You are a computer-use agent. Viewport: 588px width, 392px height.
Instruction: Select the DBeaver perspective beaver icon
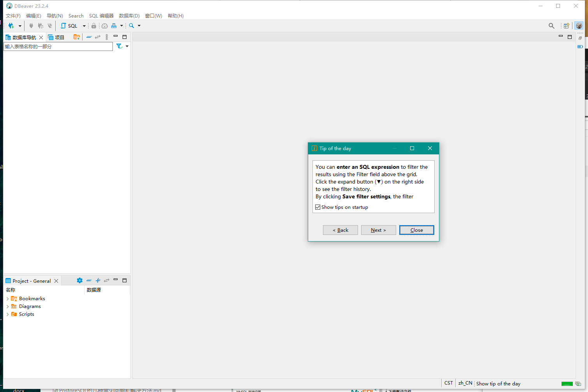click(x=579, y=26)
